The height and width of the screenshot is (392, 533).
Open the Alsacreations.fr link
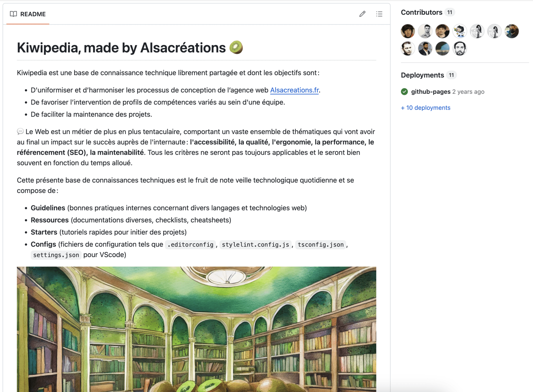tap(294, 90)
